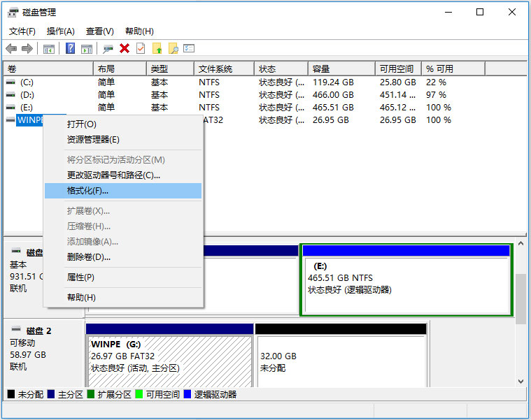
Task: Open 属性(P) from context menu
Action: (123, 277)
